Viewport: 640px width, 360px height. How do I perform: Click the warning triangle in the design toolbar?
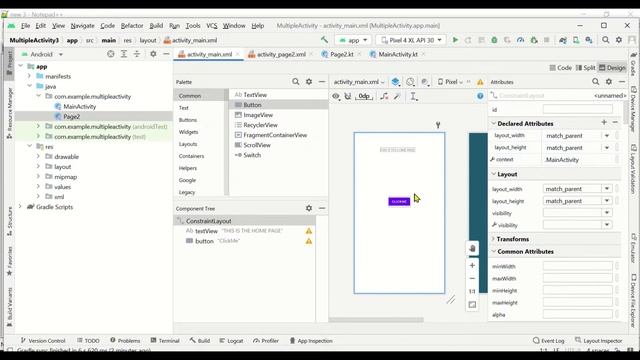[x=480, y=82]
